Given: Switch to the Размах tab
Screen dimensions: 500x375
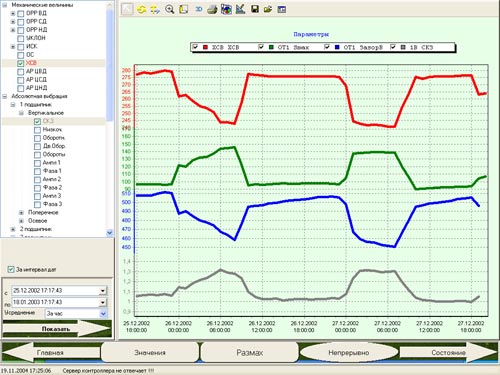Looking at the screenshot, I should tap(250, 352).
